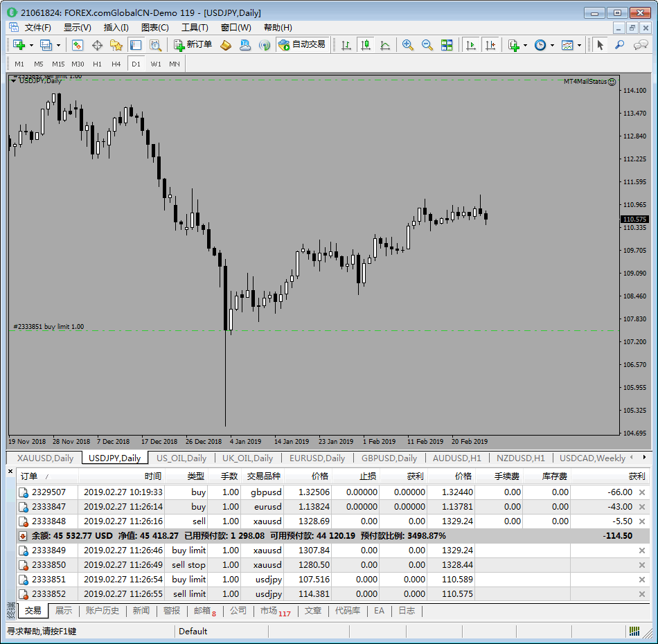
Task: Select the MN timeframe
Action: click(x=175, y=64)
